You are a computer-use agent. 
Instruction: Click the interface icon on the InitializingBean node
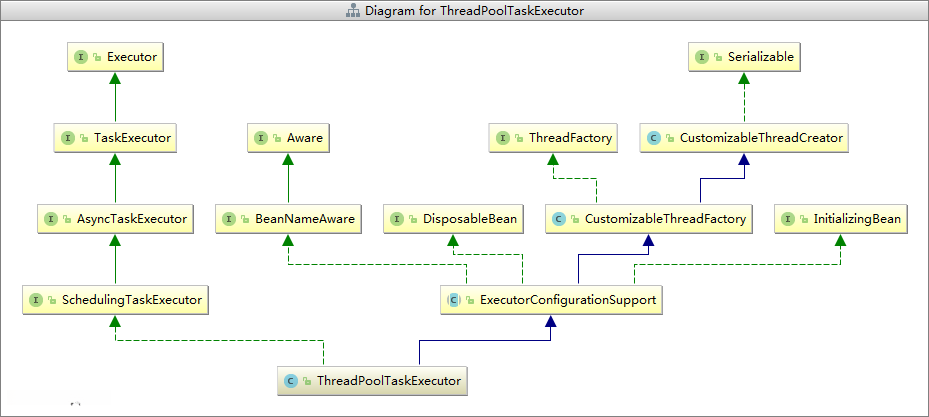(788, 219)
